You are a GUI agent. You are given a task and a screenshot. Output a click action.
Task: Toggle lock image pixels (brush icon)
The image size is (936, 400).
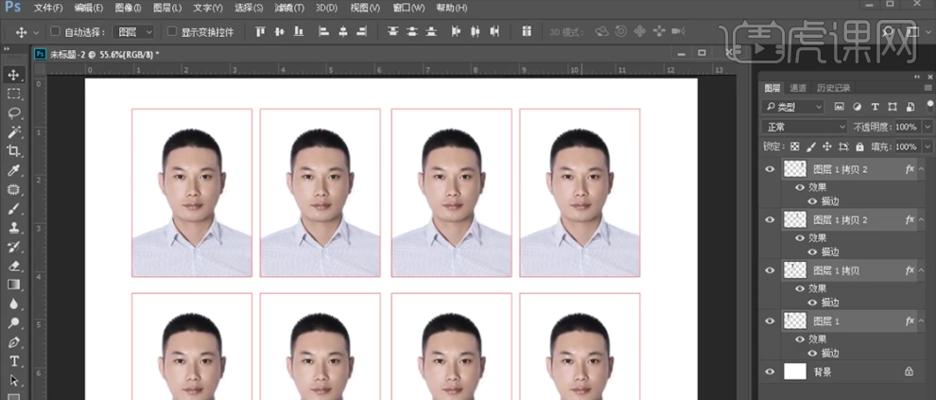click(811, 146)
